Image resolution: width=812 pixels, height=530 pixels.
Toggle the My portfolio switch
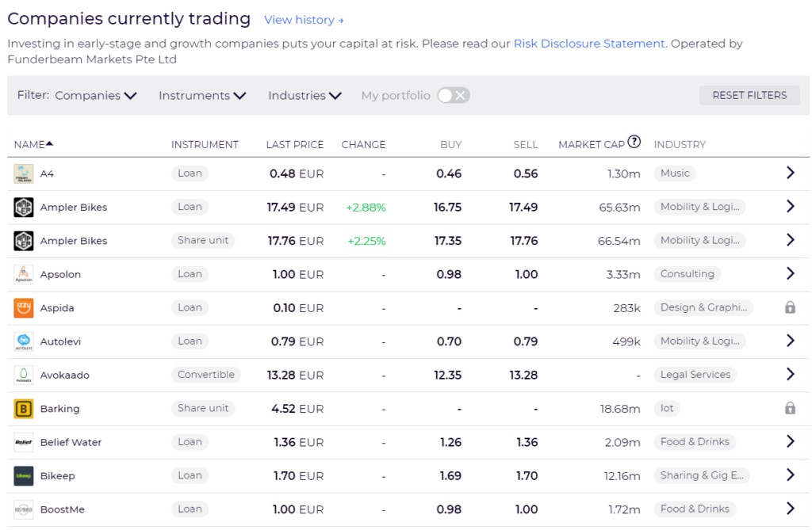453,95
